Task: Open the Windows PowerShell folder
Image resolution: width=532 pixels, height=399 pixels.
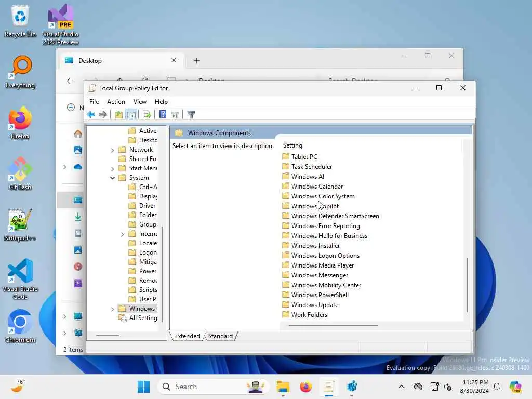Action: click(315, 295)
